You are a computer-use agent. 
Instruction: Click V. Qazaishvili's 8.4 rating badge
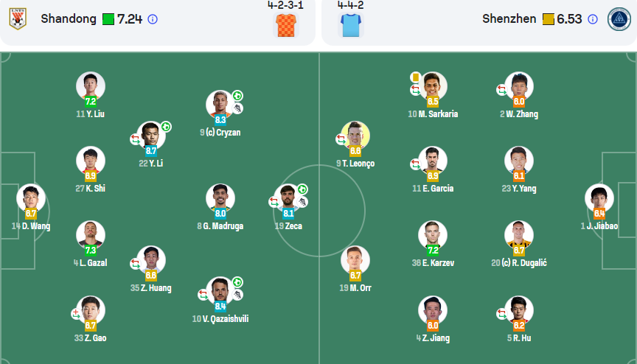click(x=220, y=307)
